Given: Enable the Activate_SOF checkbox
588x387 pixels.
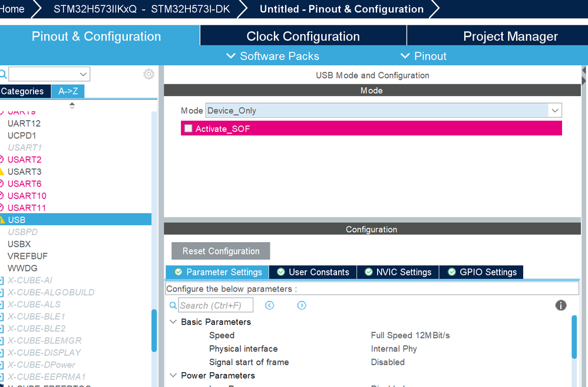Looking at the screenshot, I should pos(189,128).
